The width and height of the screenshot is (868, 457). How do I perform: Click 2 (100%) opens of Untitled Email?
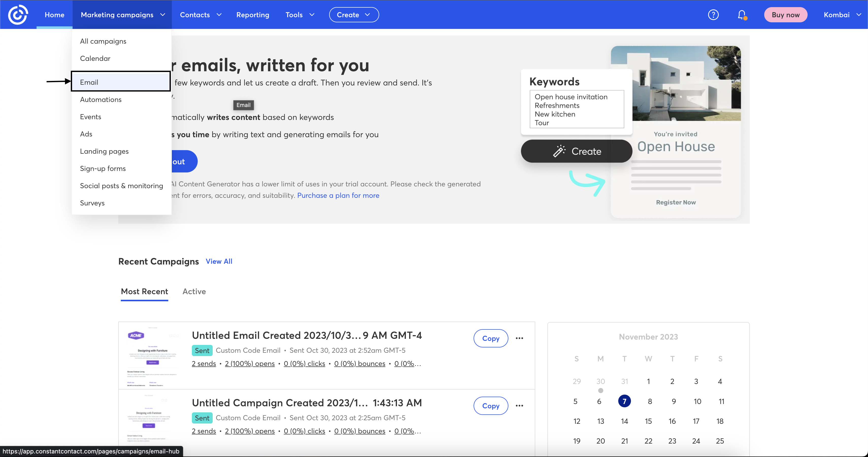tap(250, 364)
